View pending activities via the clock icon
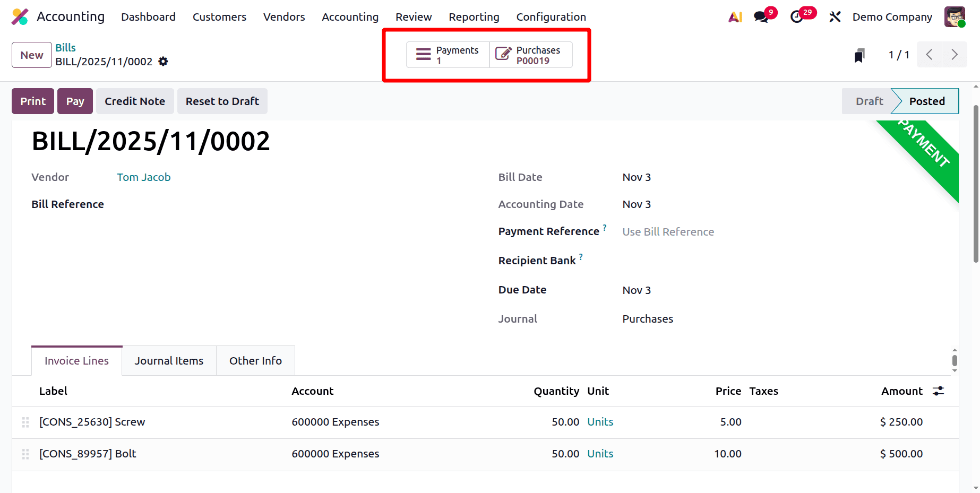980x493 pixels. (x=797, y=16)
